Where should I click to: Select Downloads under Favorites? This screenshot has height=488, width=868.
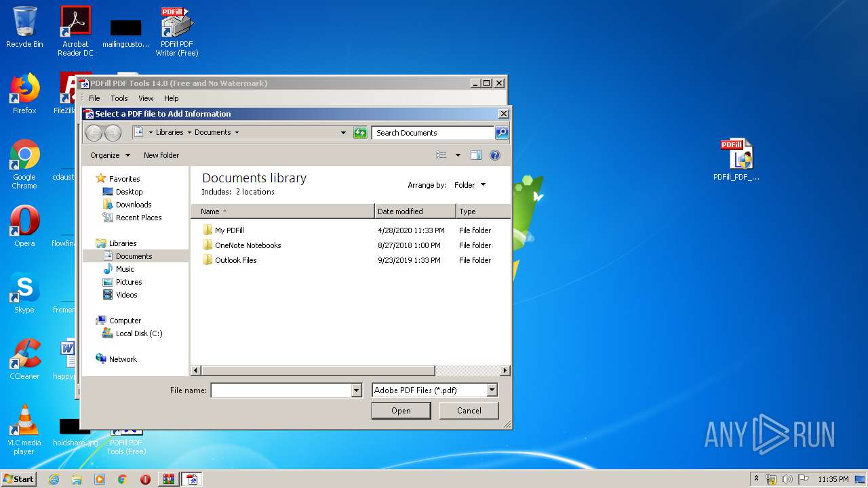pyautogui.click(x=134, y=205)
